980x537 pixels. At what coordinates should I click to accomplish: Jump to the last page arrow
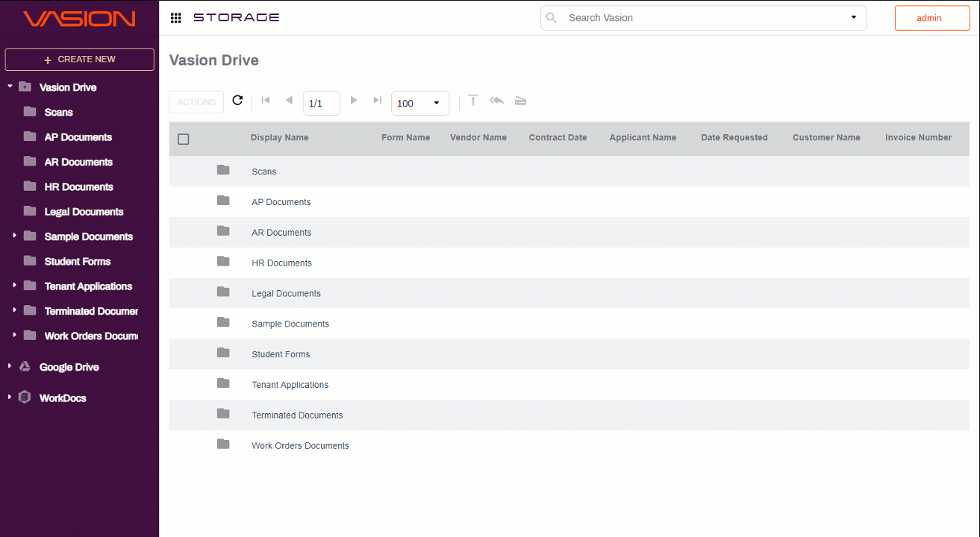pyautogui.click(x=377, y=100)
